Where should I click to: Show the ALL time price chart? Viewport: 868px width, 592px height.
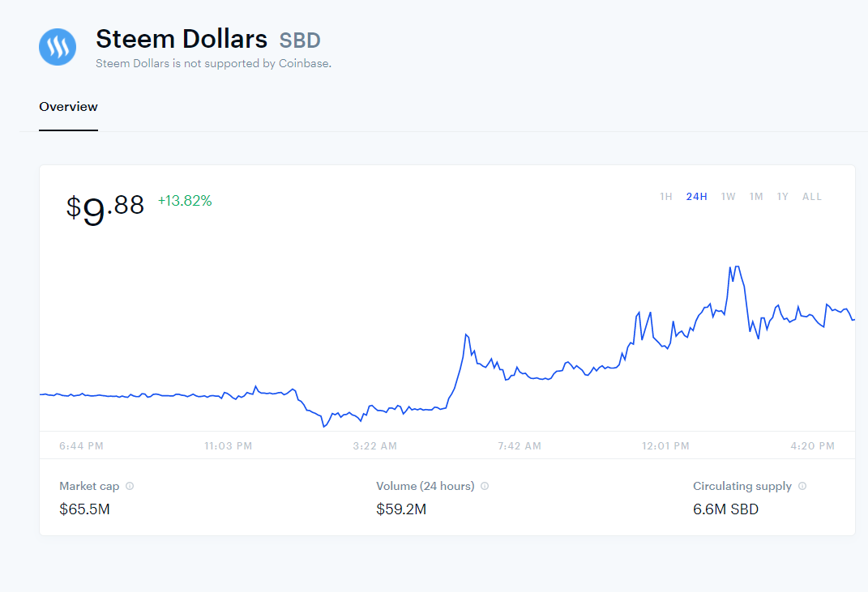811,197
